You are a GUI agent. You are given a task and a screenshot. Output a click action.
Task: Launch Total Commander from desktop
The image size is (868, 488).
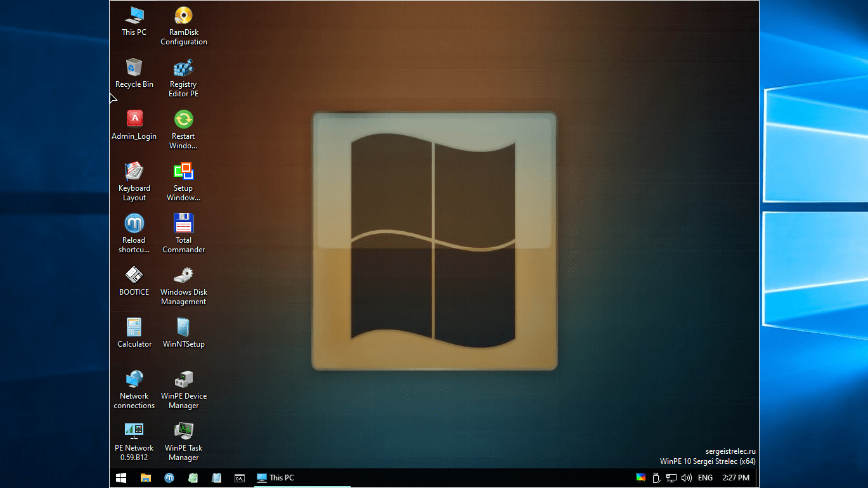[184, 234]
